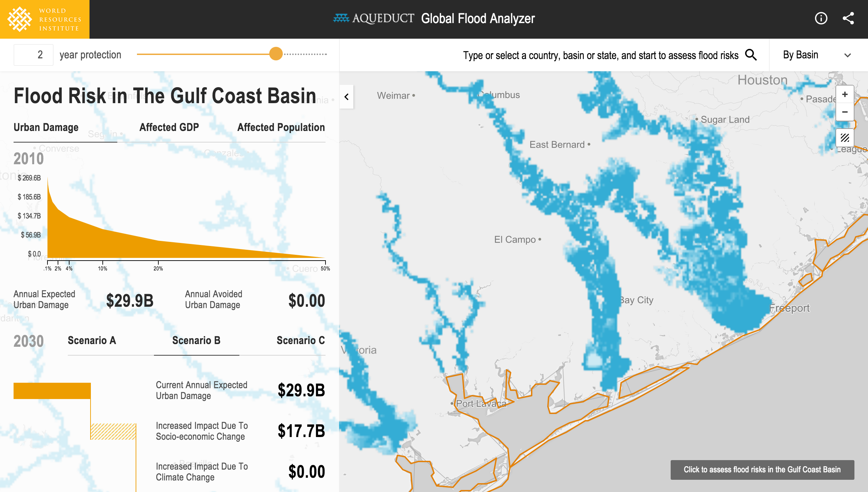Click the Freeport map label

[789, 308]
